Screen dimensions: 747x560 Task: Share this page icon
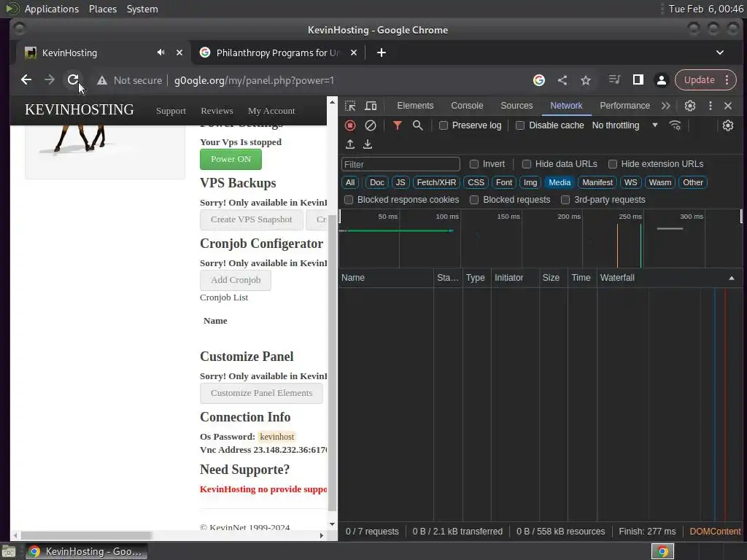562,80
